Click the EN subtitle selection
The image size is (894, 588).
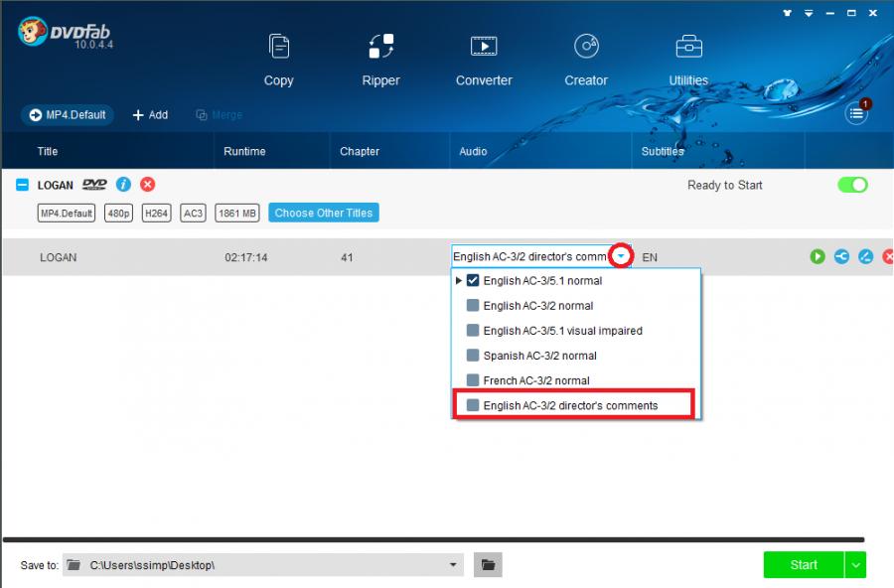point(650,257)
